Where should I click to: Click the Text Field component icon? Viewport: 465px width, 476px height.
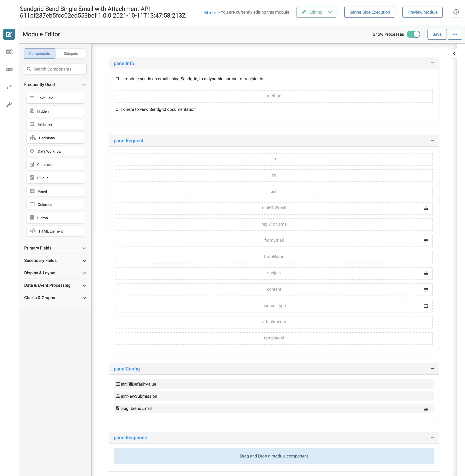coord(32,97)
